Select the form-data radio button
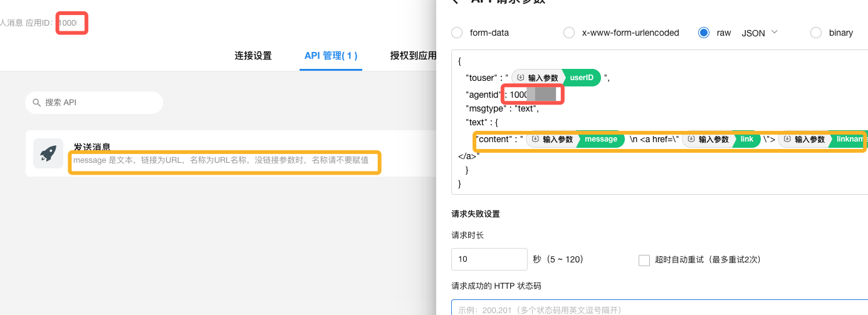The width and height of the screenshot is (868, 315). (457, 33)
